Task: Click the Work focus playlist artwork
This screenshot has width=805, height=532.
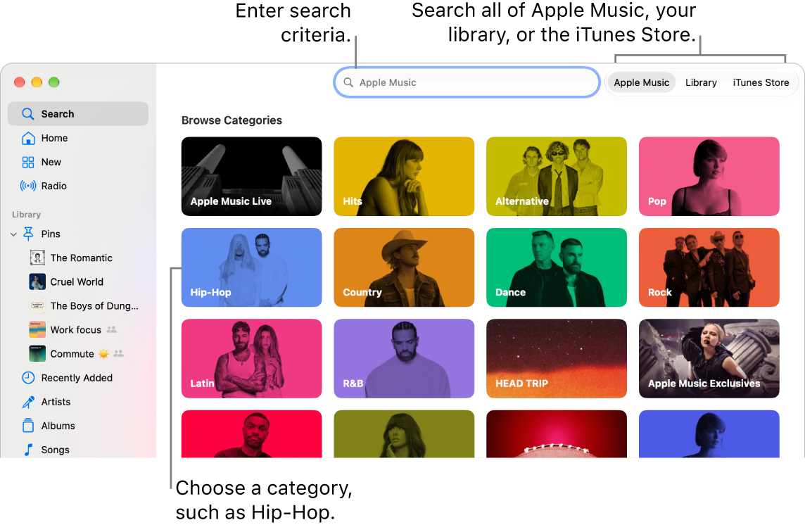Action: pyautogui.click(x=37, y=329)
